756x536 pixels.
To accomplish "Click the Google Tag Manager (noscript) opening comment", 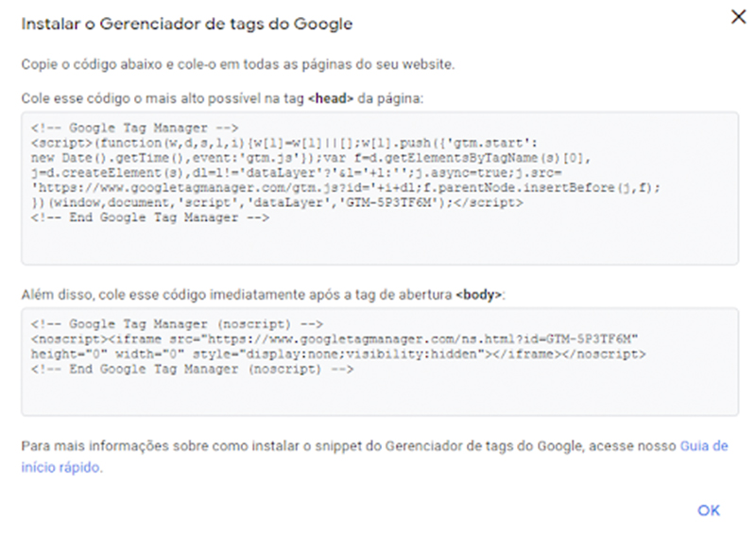I will 177,323.
